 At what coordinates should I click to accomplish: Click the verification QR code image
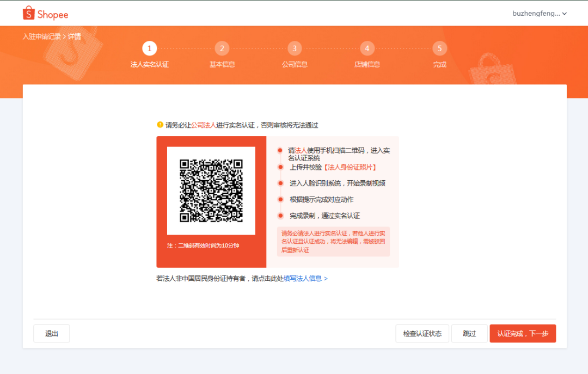click(x=211, y=191)
